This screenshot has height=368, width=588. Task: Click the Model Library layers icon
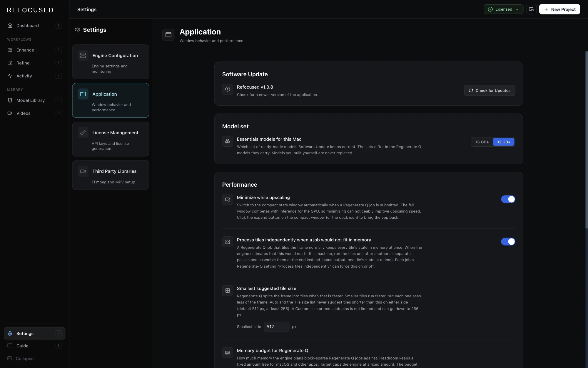click(x=10, y=100)
